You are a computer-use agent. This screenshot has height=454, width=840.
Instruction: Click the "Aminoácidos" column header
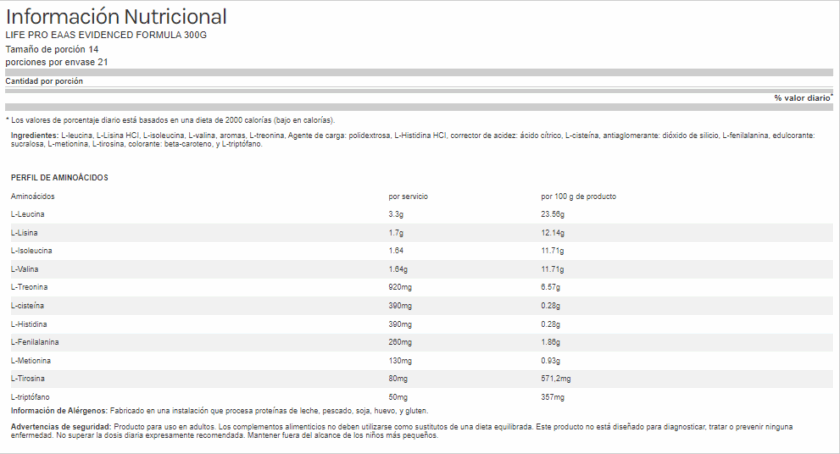(x=33, y=196)
